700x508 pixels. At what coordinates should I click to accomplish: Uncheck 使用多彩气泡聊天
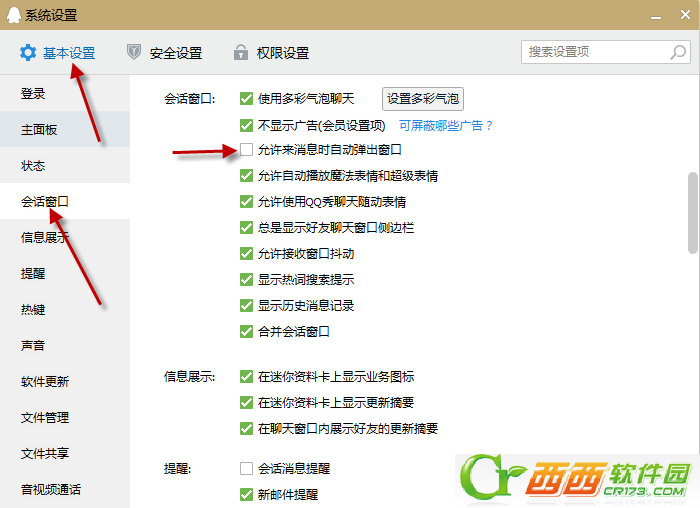click(x=246, y=98)
